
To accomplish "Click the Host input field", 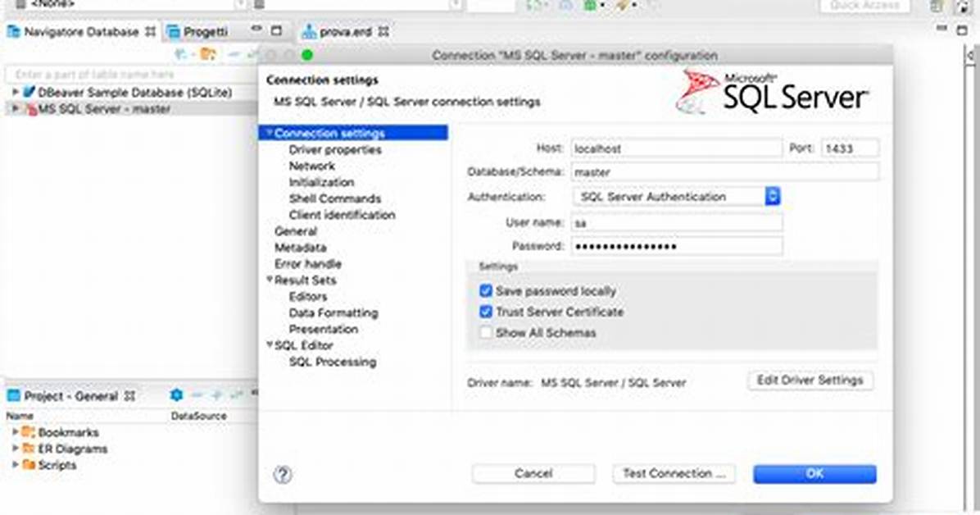I will (x=676, y=148).
